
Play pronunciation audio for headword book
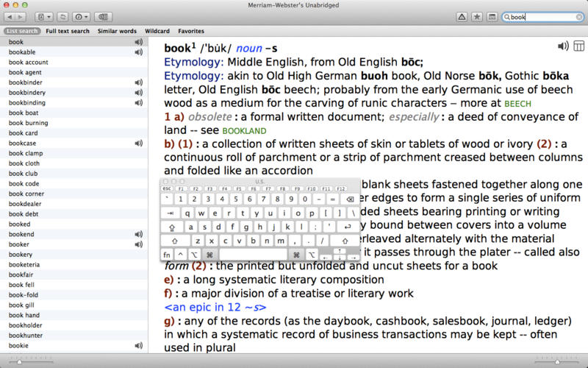[563, 46]
